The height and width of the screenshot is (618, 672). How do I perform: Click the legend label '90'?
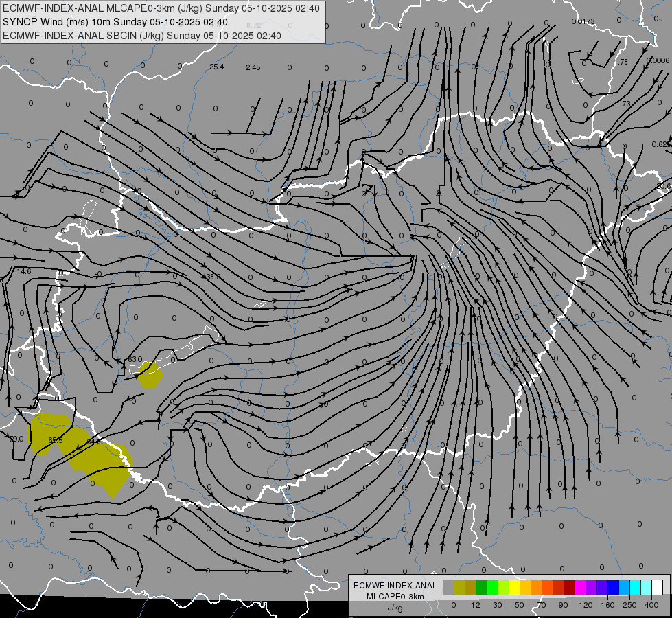point(563,605)
